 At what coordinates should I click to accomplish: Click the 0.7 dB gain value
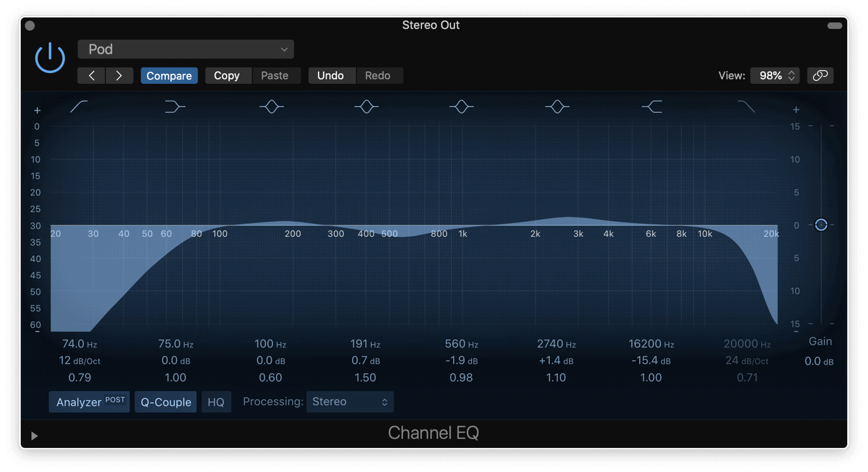tap(365, 361)
